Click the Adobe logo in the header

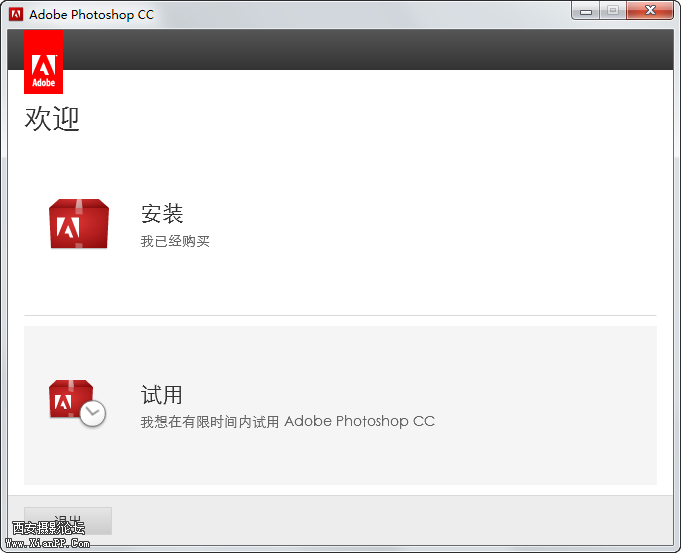43,61
